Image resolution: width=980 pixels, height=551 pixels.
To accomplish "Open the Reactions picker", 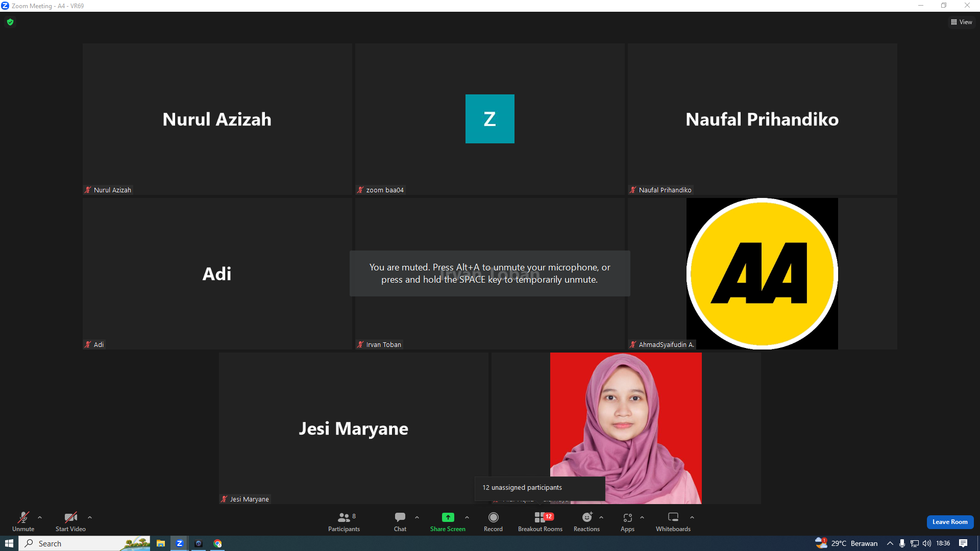I will click(586, 521).
